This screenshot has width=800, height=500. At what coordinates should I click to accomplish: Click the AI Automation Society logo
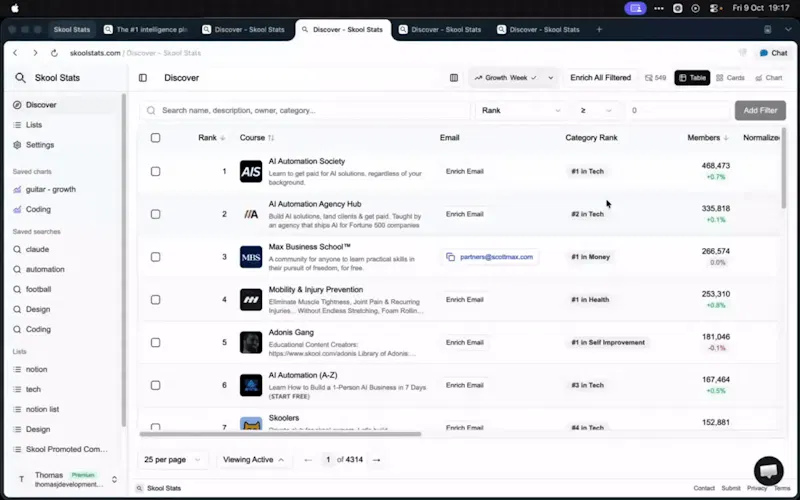coord(251,171)
